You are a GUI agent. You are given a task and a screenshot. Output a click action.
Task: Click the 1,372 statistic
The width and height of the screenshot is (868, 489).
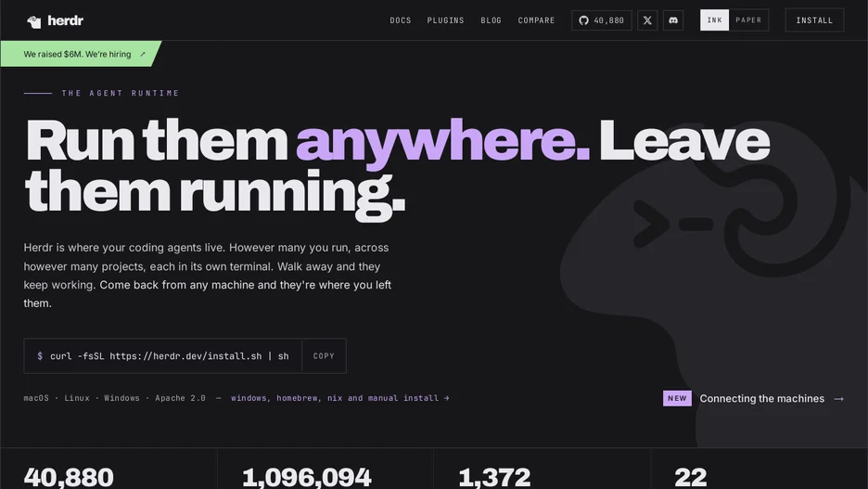click(x=494, y=477)
